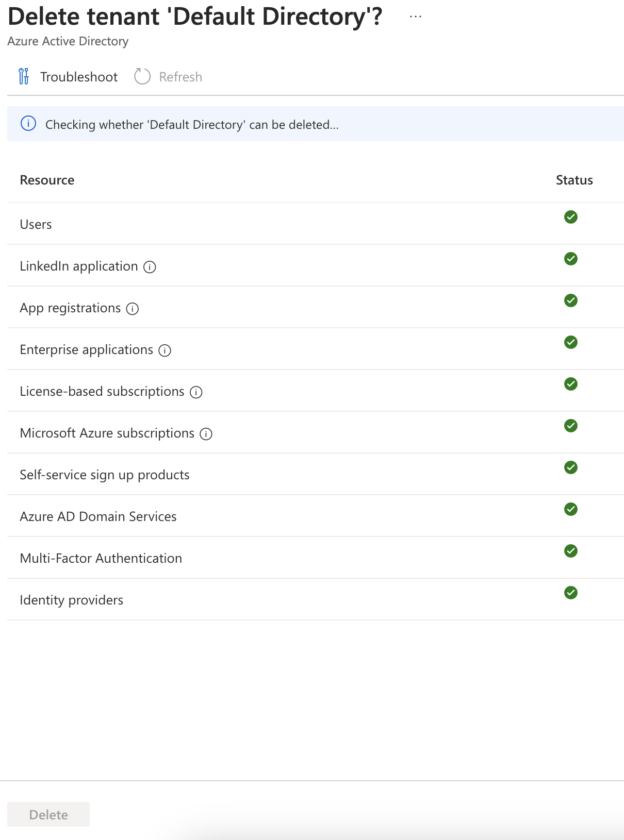This screenshot has height=840, width=624.
Task: Click the Refresh circular arrow icon
Action: (x=142, y=76)
